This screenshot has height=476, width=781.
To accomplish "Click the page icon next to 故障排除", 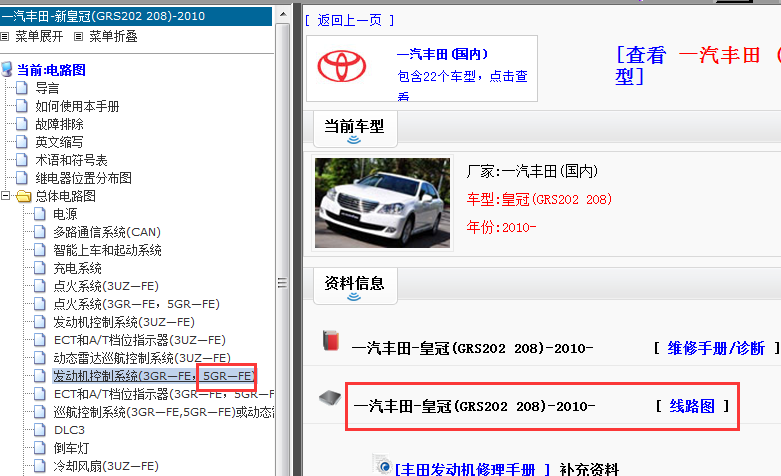I will (x=21, y=124).
